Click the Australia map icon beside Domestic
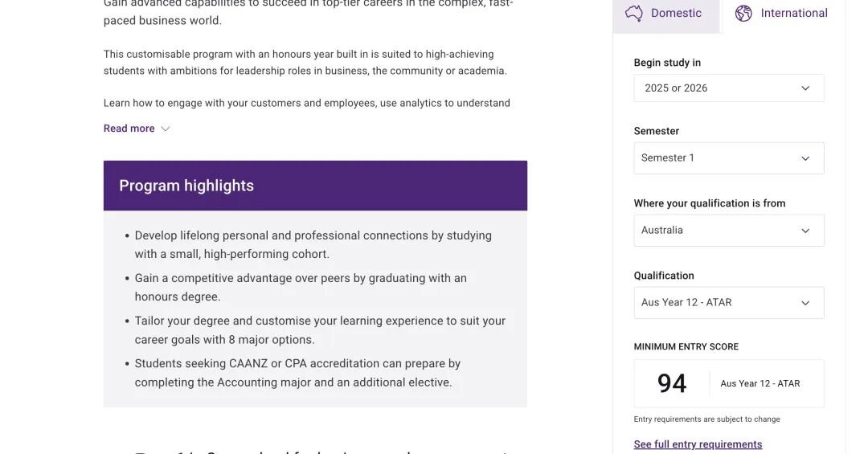Image resolution: width=868 pixels, height=454 pixels. [x=634, y=14]
